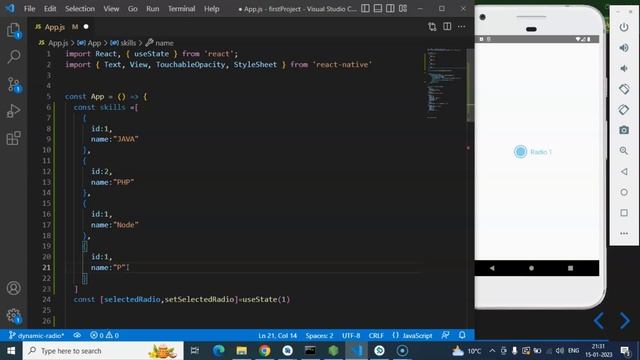Click Ln 21, Col 14 in status bar
Viewport: 640px width, 360px height.
278,336
